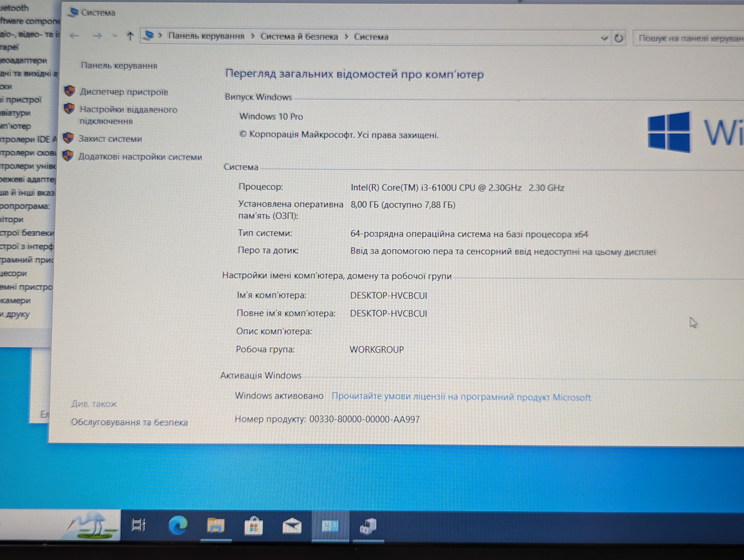The height and width of the screenshot is (560, 744).
Task: Open Task View on taskbar
Action: click(138, 525)
